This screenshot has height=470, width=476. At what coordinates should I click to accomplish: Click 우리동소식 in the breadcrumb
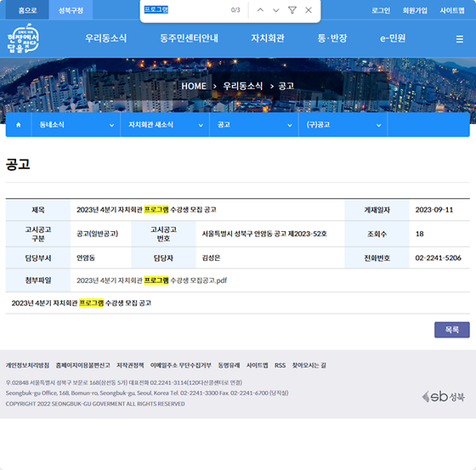pos(242,86)
